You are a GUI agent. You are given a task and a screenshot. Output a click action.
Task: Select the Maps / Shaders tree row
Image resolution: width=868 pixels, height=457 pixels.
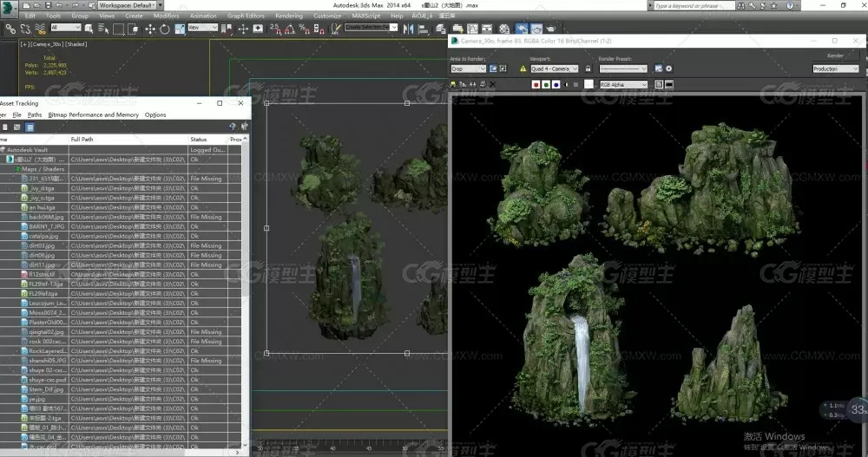[121, 169]
